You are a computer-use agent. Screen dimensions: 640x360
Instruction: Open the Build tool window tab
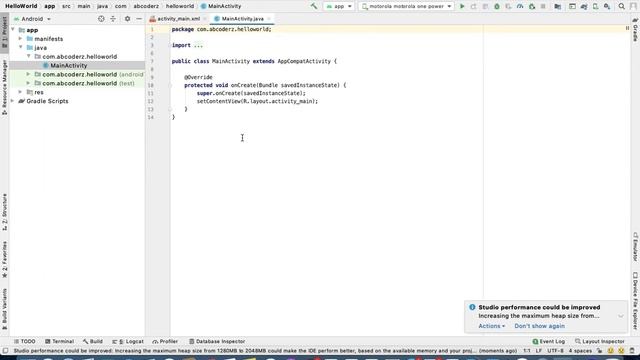tap(93, 341)
